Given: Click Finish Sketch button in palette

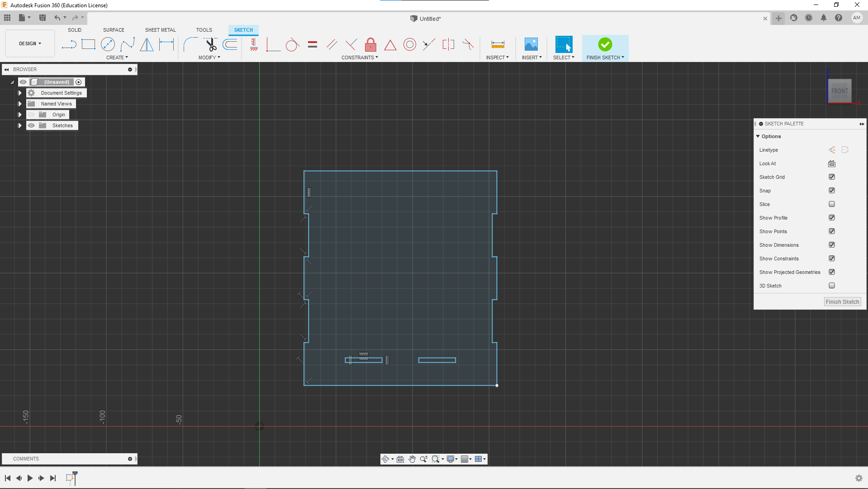Looking at the screenshot, I should pyautogui.click(x=842, y=302).
